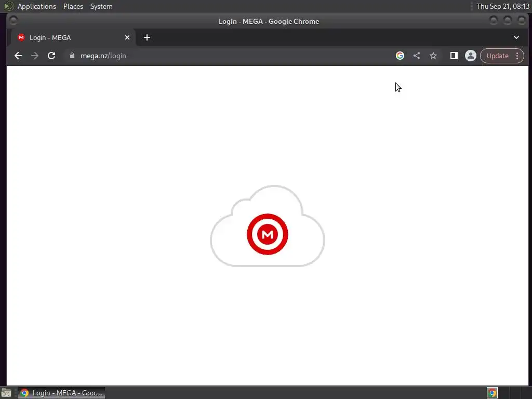Go back to the previous page
The width and height of the screenshot is (532, 399).
[18, 56]
